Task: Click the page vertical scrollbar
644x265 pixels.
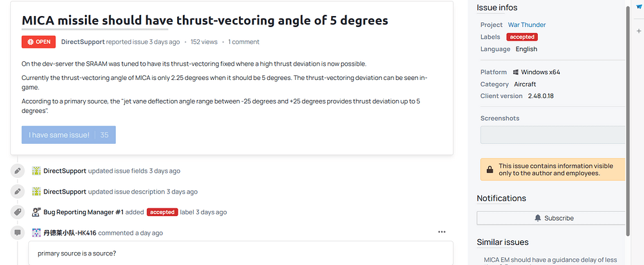Action: point(627,121)
